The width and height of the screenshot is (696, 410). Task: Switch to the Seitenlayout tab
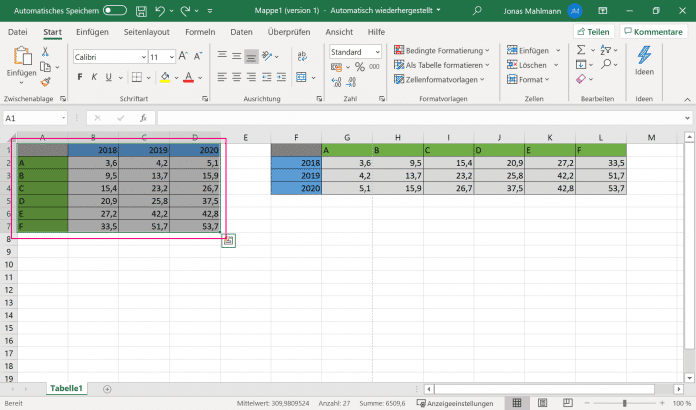147,32
